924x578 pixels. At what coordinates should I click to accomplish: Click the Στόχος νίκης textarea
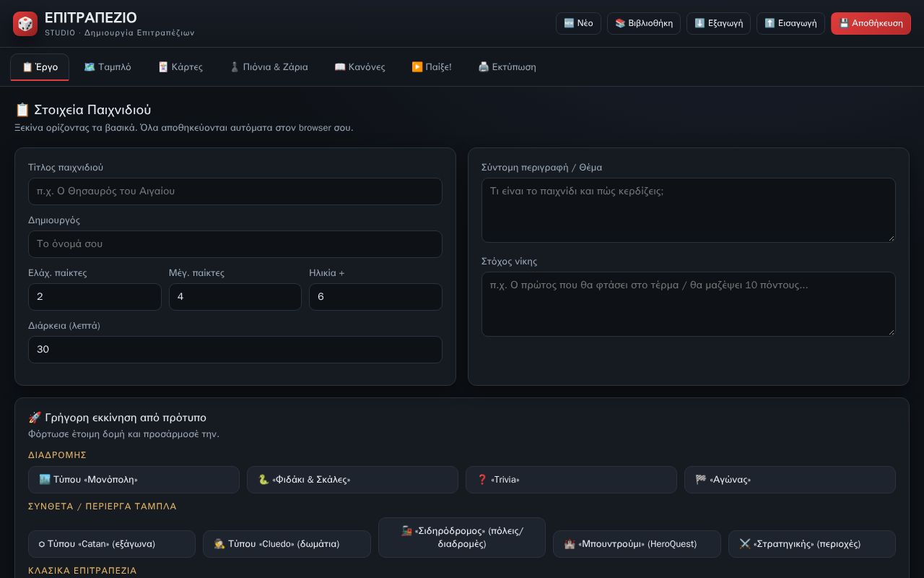pyautogui.click(x=689, y=303)
